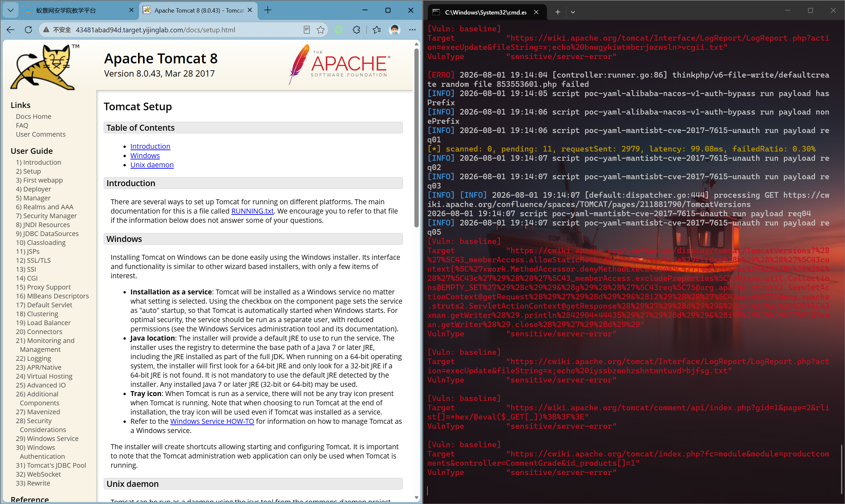Image resolution: width=845 pixels, height=504 pixels.
Task: Open 3) First webapp guide
Action: click(39, 180)
